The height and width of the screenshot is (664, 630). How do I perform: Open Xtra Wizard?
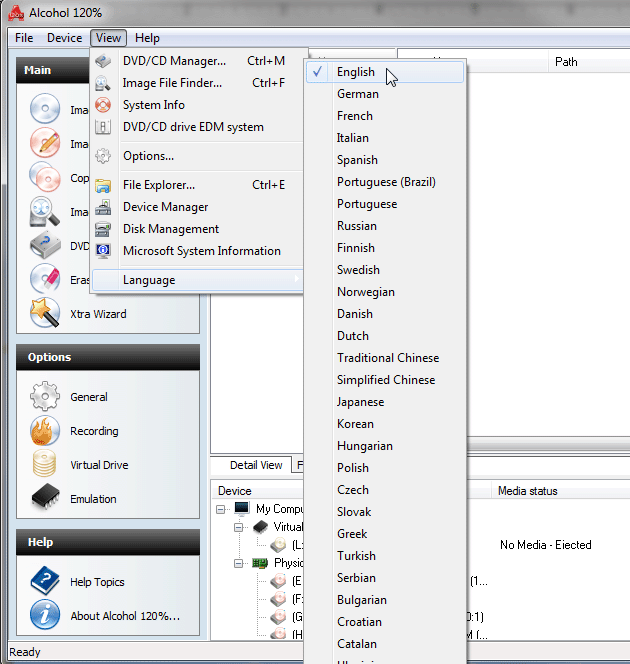(98, 314)
